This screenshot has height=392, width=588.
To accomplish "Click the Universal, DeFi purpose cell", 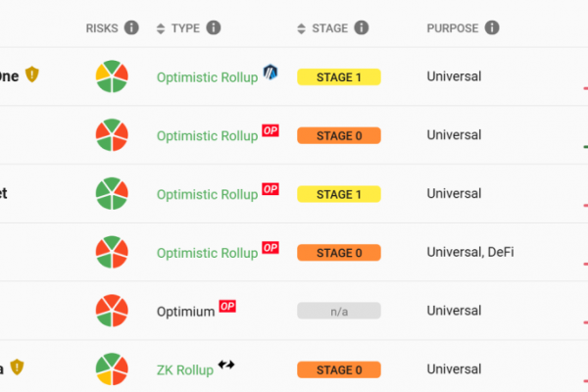I will 470,252.
